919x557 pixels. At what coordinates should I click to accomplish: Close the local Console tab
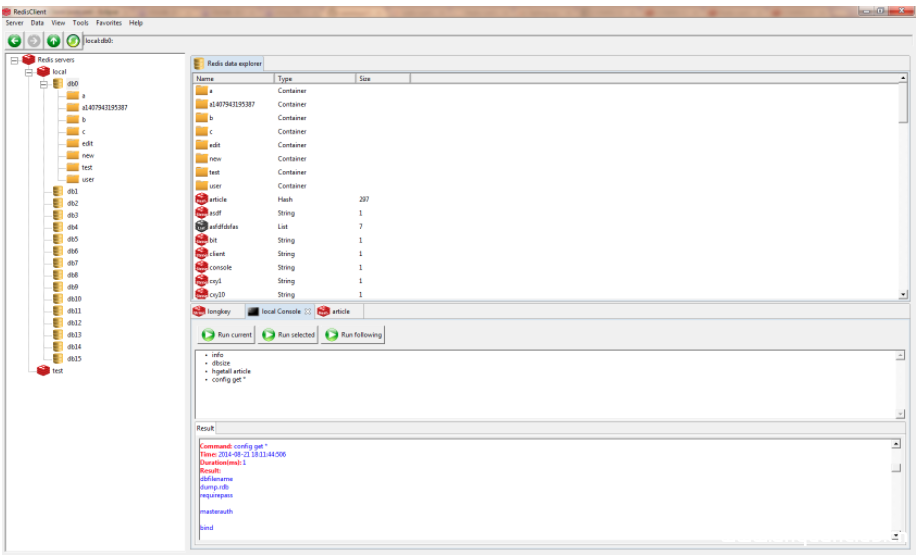(x=308, y=311)
